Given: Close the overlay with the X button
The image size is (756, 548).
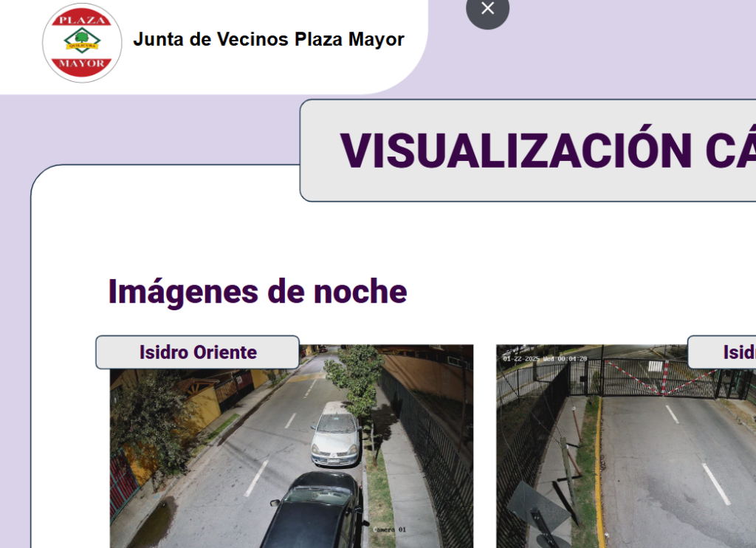Looking at the screenshot, I should point(487,9).
